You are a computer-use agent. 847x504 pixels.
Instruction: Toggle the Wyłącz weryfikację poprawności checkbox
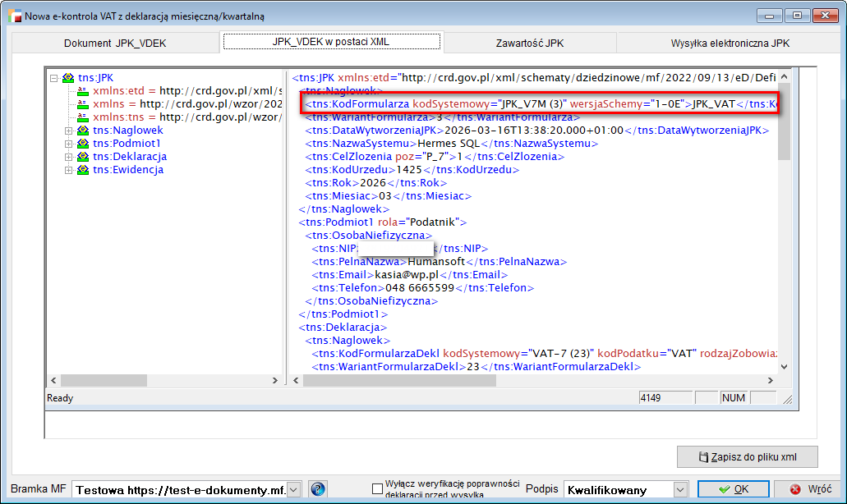click(x=377, y=489)
